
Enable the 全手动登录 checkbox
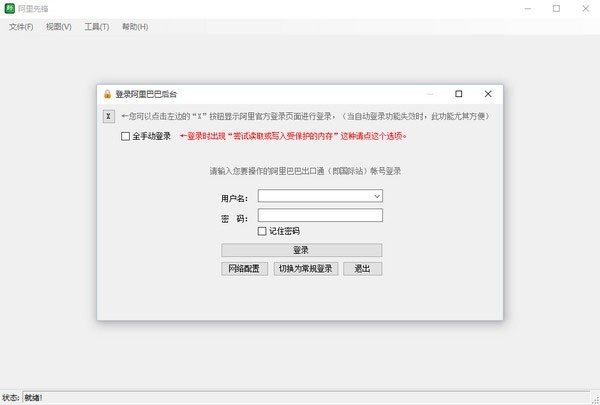tap(125, 136)
